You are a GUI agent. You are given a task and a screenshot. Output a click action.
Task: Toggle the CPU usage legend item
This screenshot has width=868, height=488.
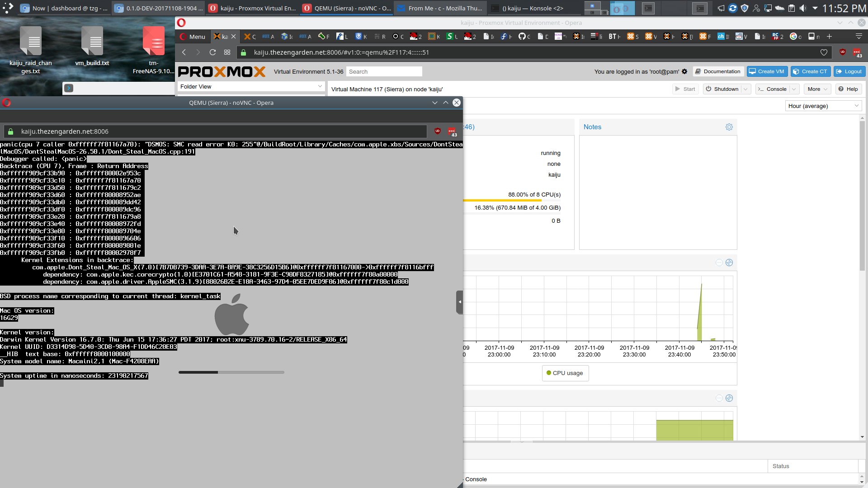point(565,373)
